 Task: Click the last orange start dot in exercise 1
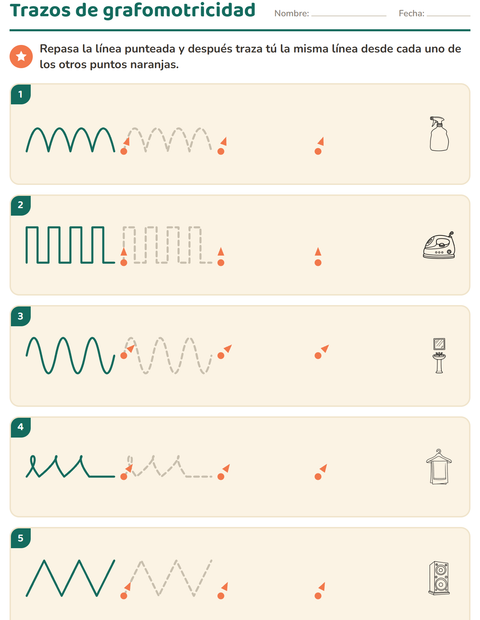(x=318, y=151)
